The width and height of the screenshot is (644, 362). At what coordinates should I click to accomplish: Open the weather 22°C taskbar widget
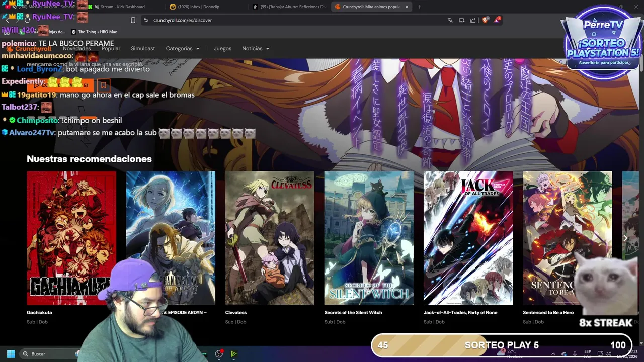click(x=509, y=354)
